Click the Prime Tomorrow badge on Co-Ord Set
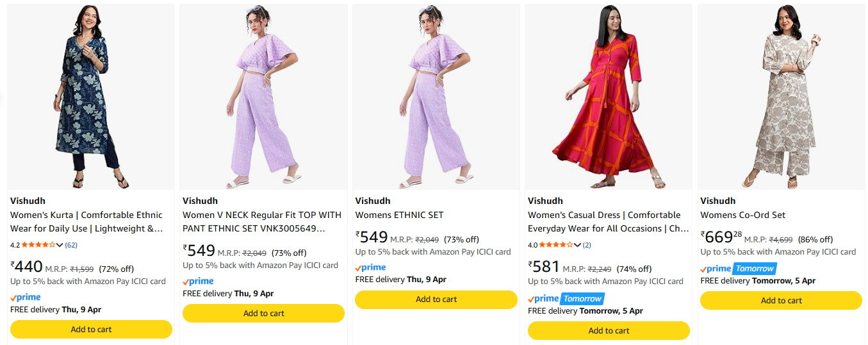Viewport: 868px width, 345px height. 738,269
